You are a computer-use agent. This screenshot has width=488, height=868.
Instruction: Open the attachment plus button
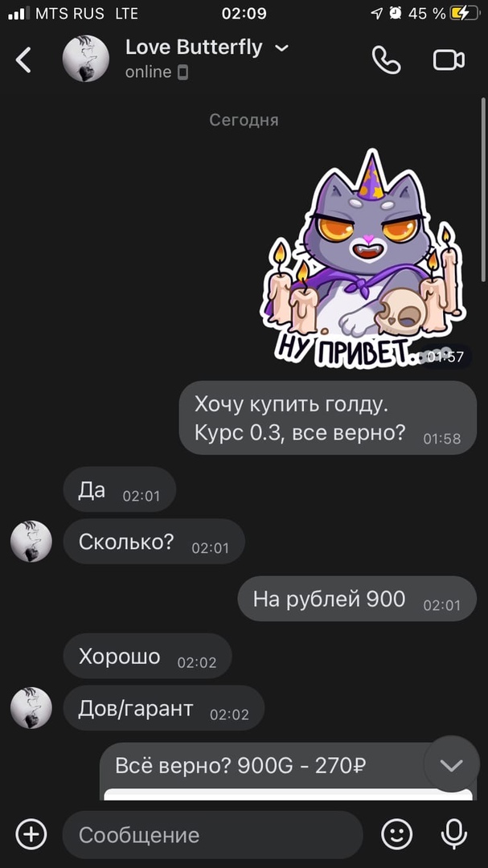31,834
